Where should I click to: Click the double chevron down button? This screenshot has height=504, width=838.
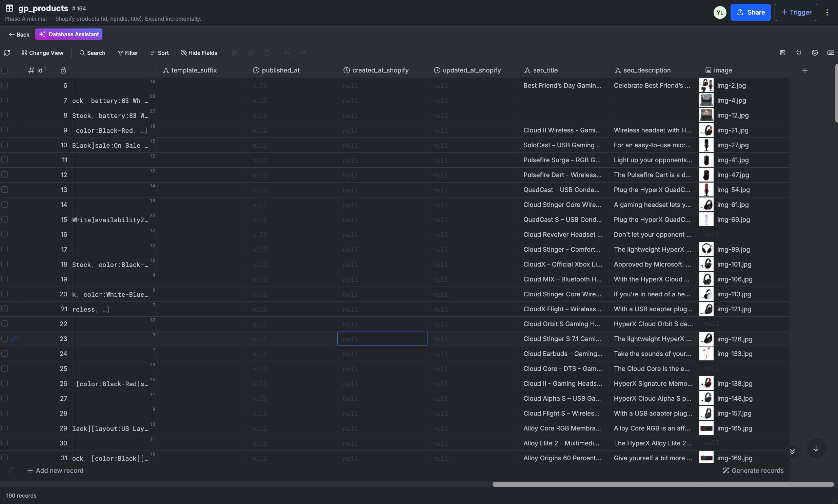point(792,451)
